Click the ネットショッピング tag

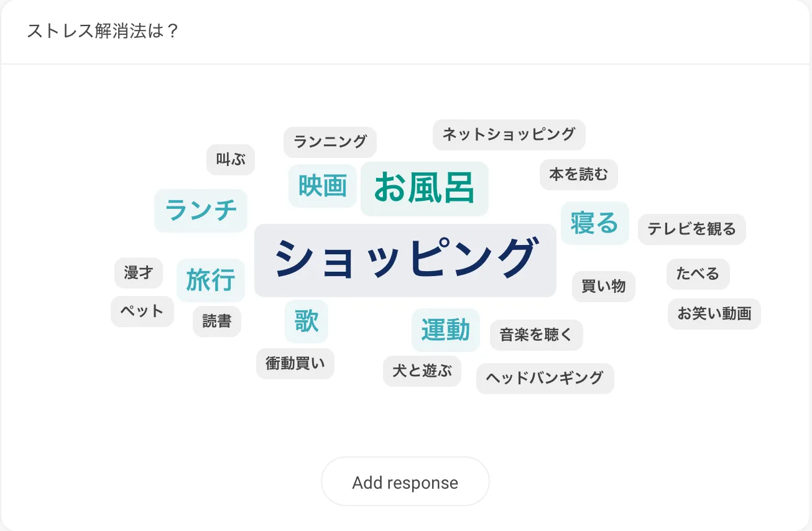[x=509, y=134]
